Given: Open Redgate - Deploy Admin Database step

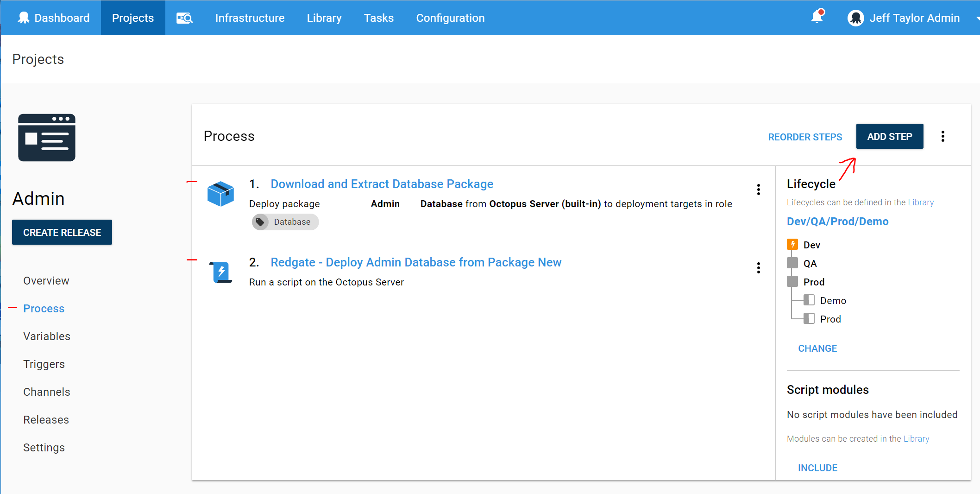Looking at the screenshot, I should coord(416,262).
